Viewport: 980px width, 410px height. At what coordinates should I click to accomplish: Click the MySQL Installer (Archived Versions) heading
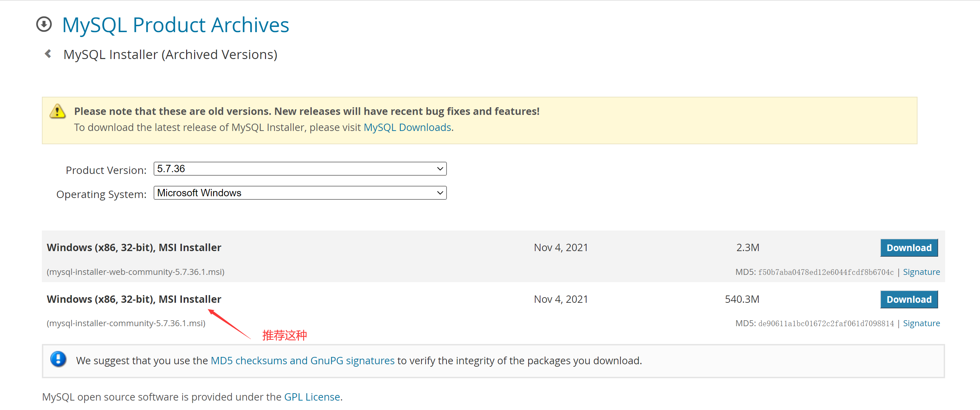click(x=170, y=54)
